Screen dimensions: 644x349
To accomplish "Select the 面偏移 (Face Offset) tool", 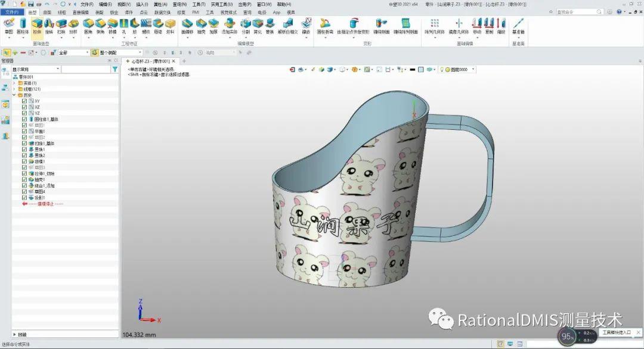I will (x=187, y=26).
